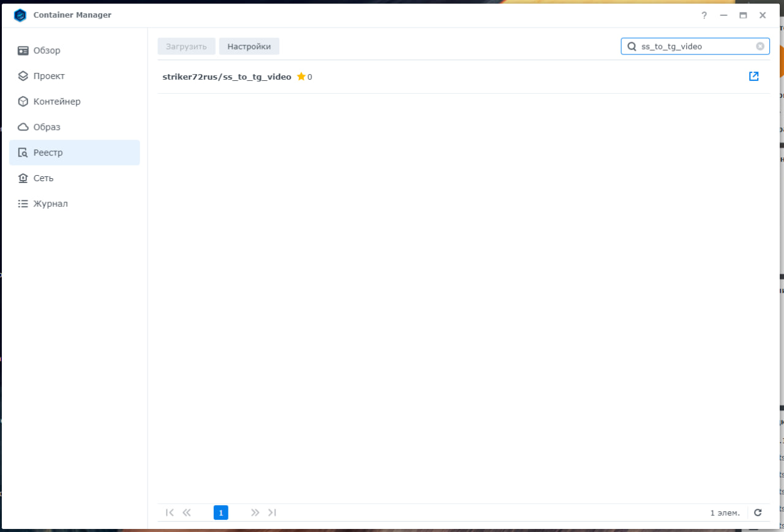Go to next page arrow
This screenshot has height=532, width=784.
pyautogui.click(x=255, y=512)
